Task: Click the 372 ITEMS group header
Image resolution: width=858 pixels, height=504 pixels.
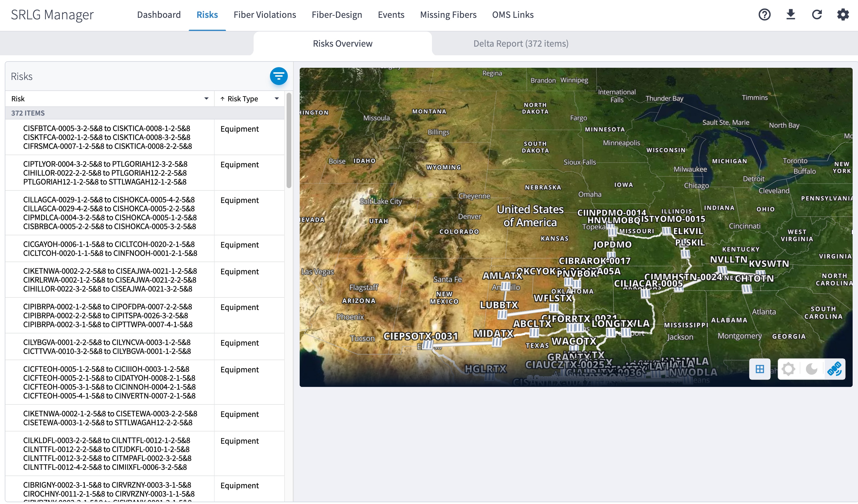Action: coord(145,113)
